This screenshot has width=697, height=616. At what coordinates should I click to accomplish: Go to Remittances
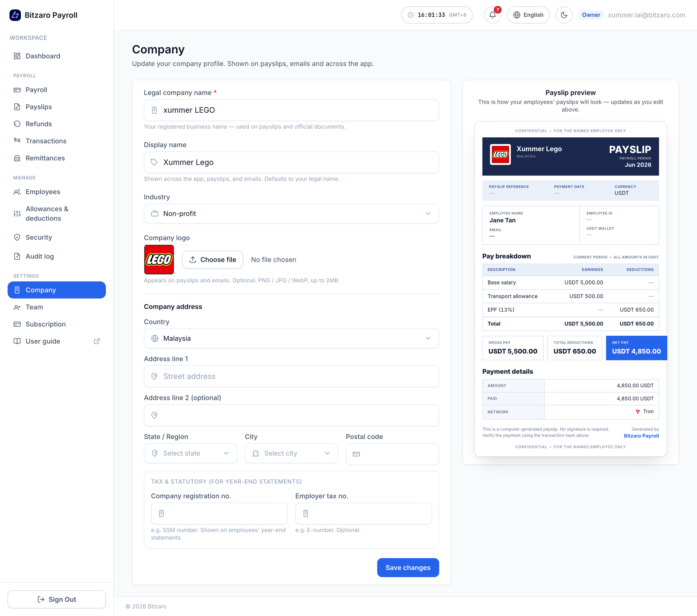[57, 158]
